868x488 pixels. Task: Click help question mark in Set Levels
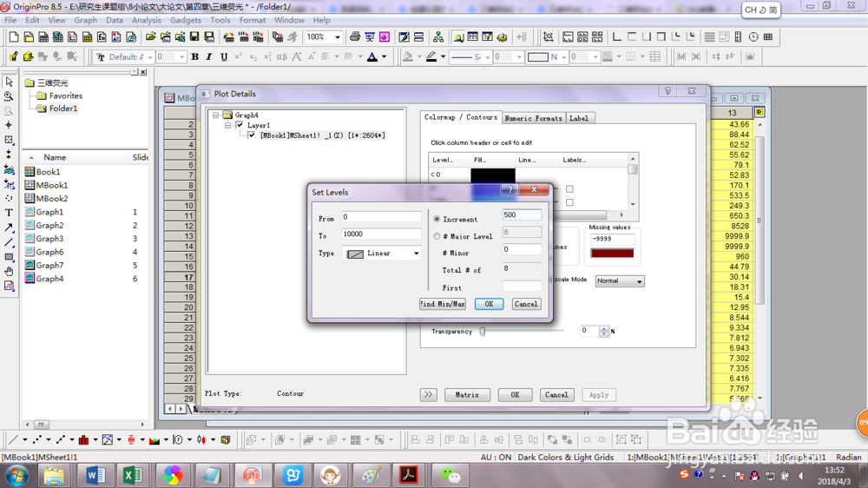510,189
